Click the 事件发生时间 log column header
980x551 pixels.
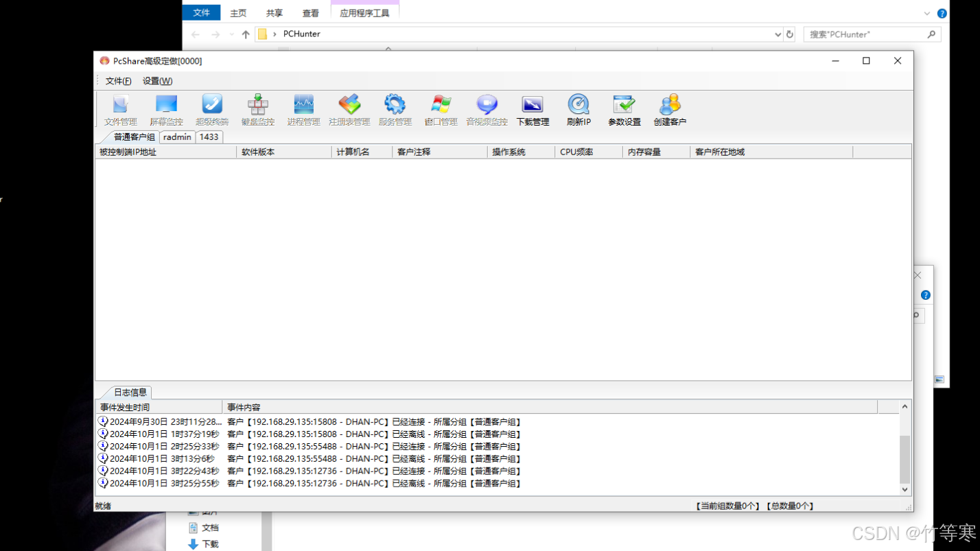[x=159, y=408]
